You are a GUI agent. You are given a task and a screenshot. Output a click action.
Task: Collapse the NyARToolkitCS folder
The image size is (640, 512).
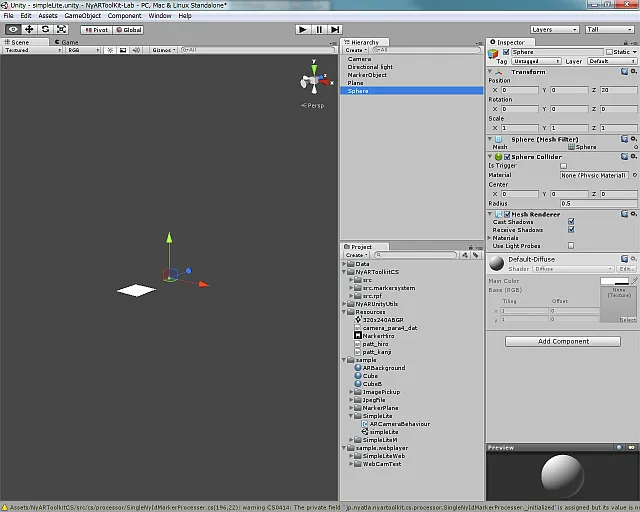point(344,272)
